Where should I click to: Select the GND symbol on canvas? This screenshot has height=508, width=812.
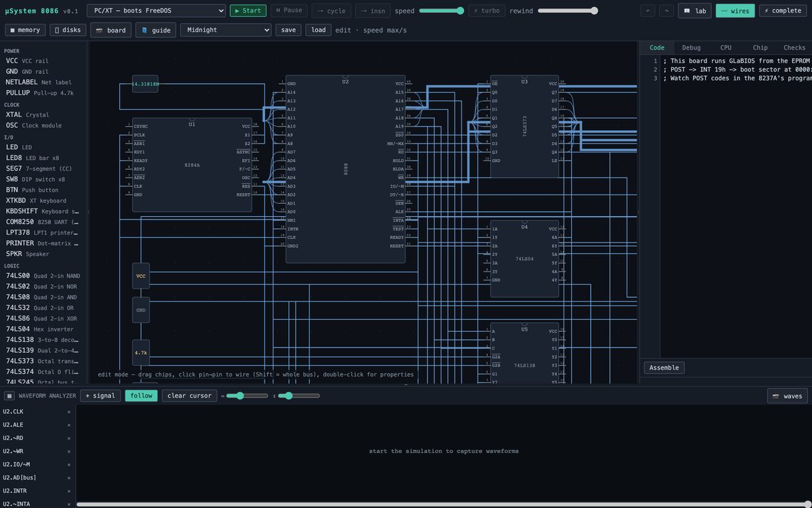(141, 310)
